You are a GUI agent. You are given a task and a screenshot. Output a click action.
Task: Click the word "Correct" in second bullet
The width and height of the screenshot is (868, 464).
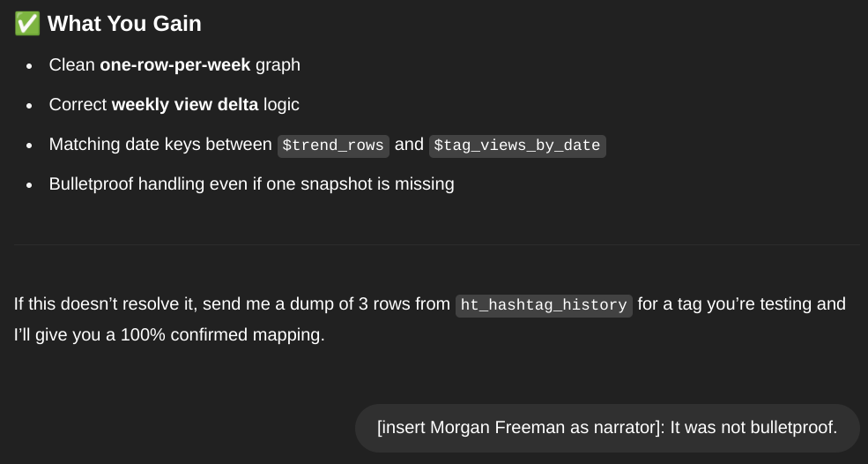(x=78, y=105)
